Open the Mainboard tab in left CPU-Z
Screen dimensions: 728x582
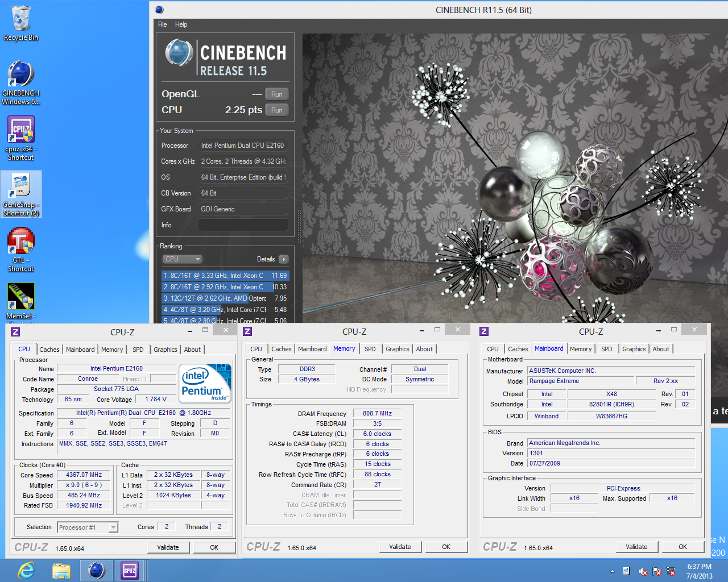(x=80, y=350)
